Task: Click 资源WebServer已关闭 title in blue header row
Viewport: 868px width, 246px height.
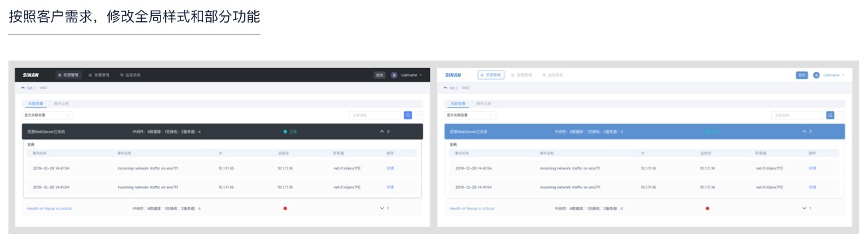Action: coord(468,132)
